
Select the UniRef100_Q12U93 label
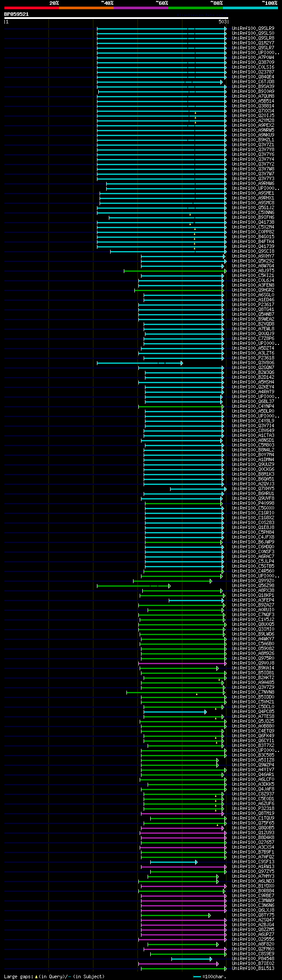(x=253, y=832)
